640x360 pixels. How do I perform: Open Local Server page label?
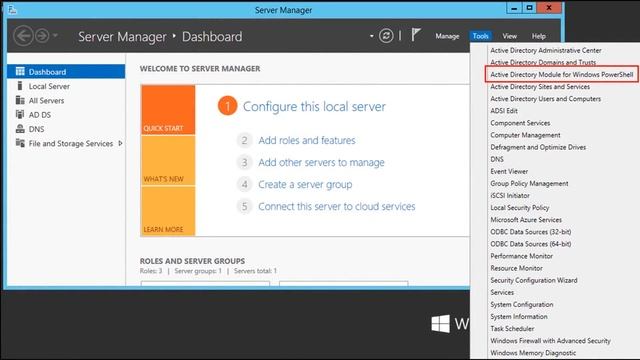(49, 87)
